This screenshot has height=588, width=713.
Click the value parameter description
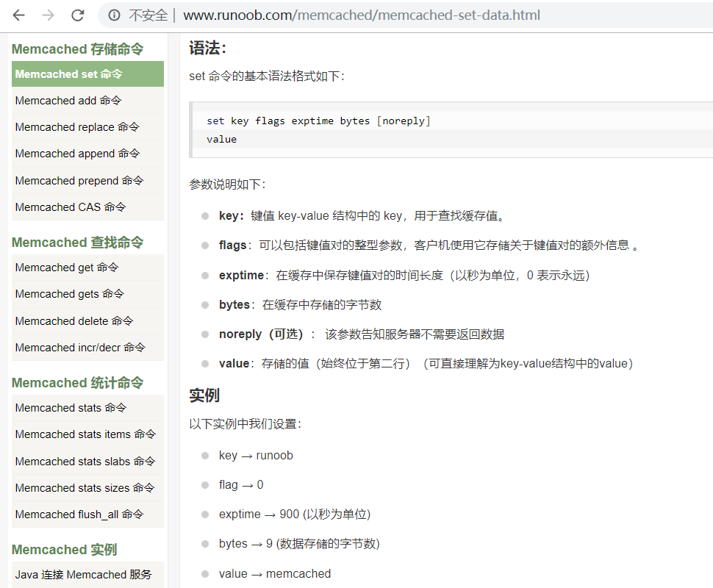pyautogui.click(x=426, y=363)
